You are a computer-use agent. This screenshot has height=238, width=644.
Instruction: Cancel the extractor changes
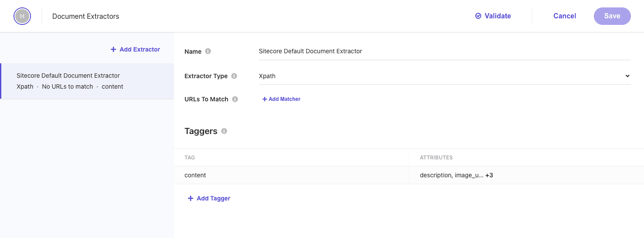pos(565,16)
